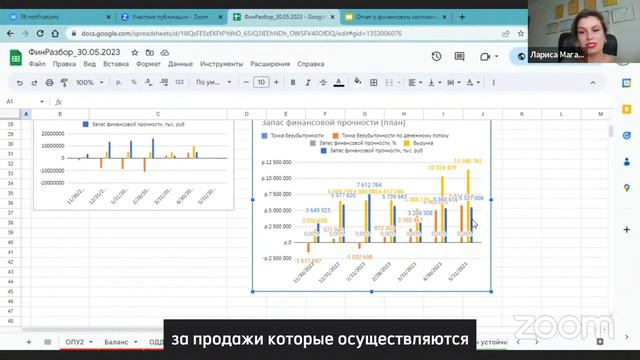Open text wrapping dropdown
This screenshot has height=360, width=640.
click(453, 82)
